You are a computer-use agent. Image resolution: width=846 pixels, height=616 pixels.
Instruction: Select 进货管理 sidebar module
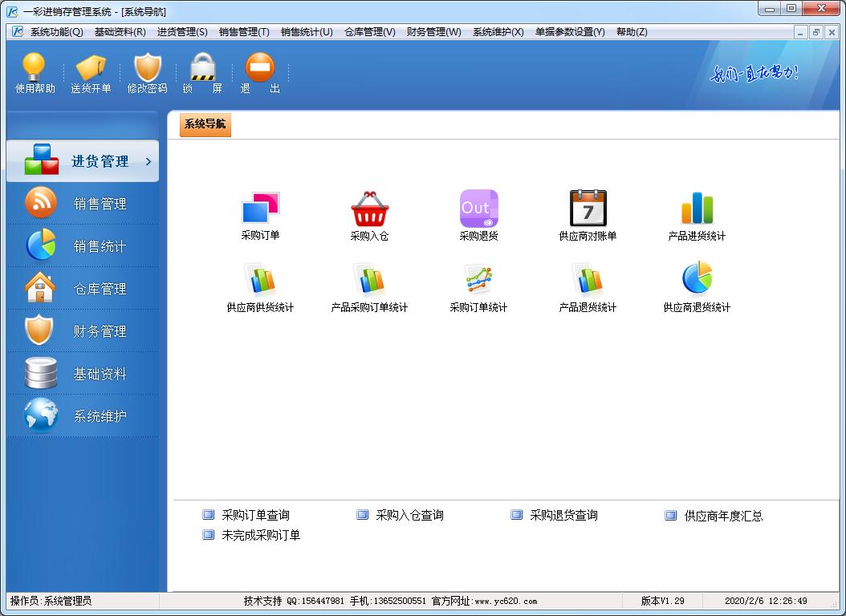(83, 160)
